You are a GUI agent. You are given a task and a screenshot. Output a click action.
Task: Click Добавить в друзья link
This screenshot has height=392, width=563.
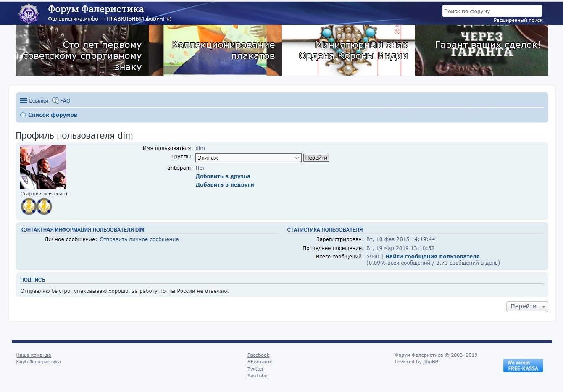coord(223,176)
